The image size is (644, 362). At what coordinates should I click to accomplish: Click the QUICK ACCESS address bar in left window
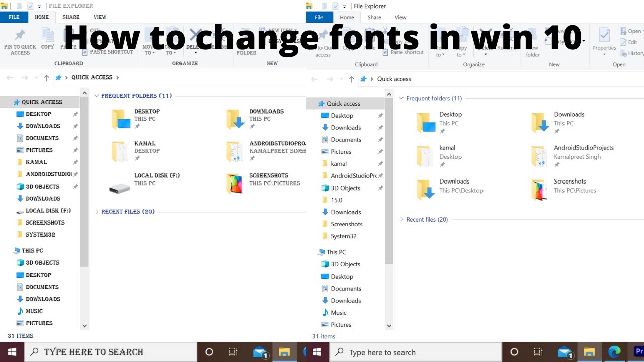pyautogui.click(x=179, y=78)
